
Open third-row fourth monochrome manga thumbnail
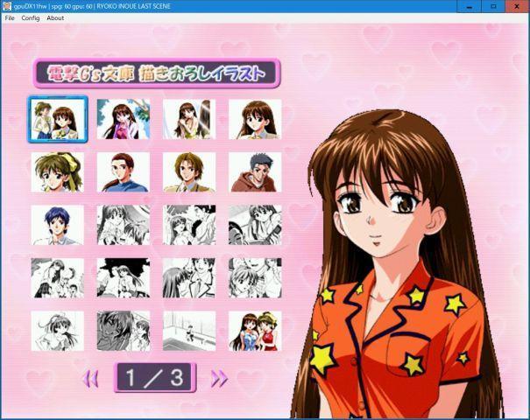(x=255, y=225)
